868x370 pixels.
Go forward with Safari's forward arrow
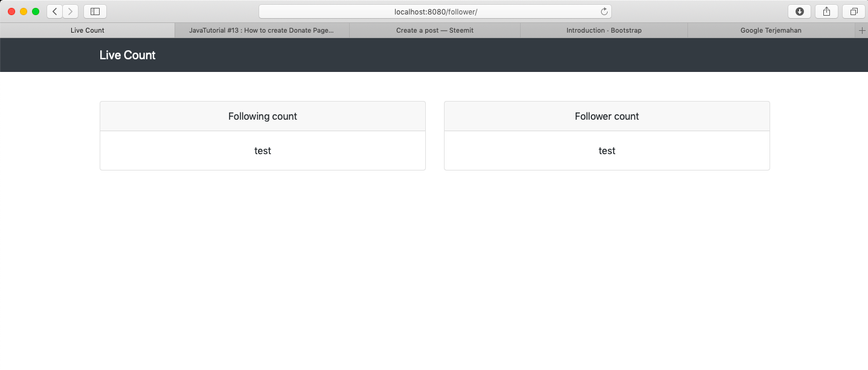point(71,11)
